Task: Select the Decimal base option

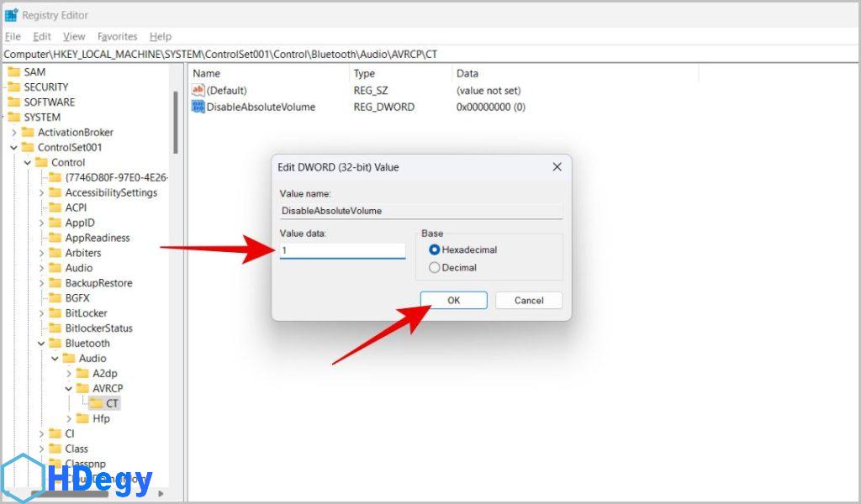Action: (435, 267)
